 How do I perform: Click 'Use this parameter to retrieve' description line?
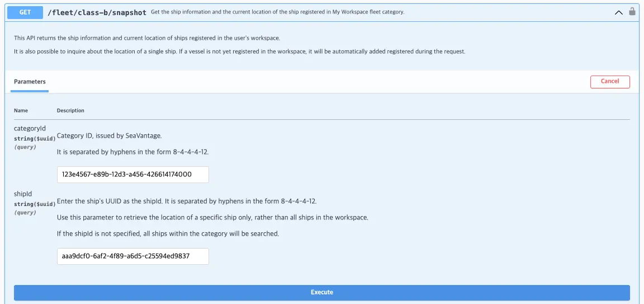pos(212,217)
